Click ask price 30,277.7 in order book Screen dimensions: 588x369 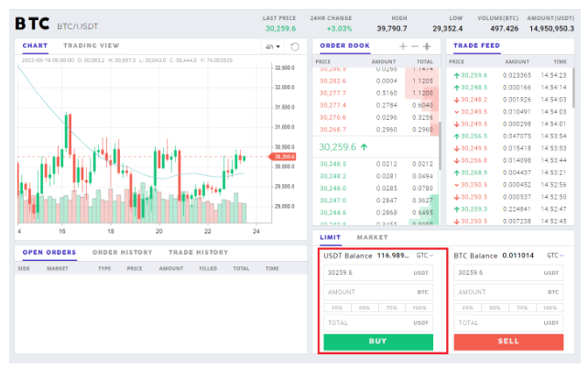coord(332,93)
